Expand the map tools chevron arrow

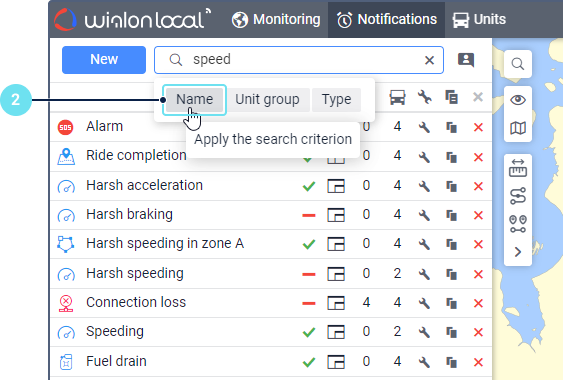pos(518,252)
